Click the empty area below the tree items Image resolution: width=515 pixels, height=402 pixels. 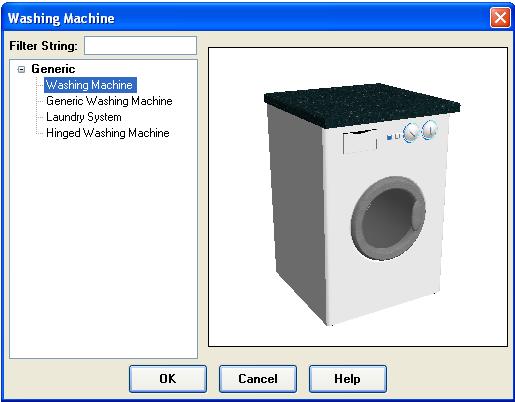point(103,247)
